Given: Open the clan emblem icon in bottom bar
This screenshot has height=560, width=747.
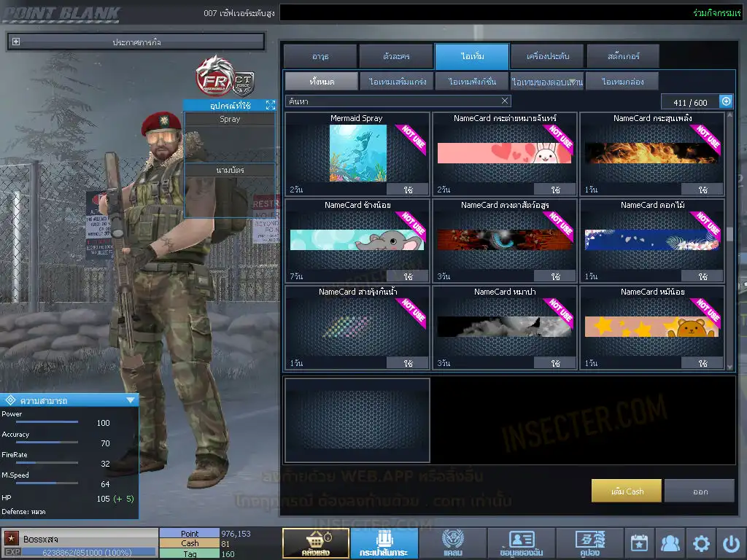Looking at the screenshot, I should coord(452,543).
